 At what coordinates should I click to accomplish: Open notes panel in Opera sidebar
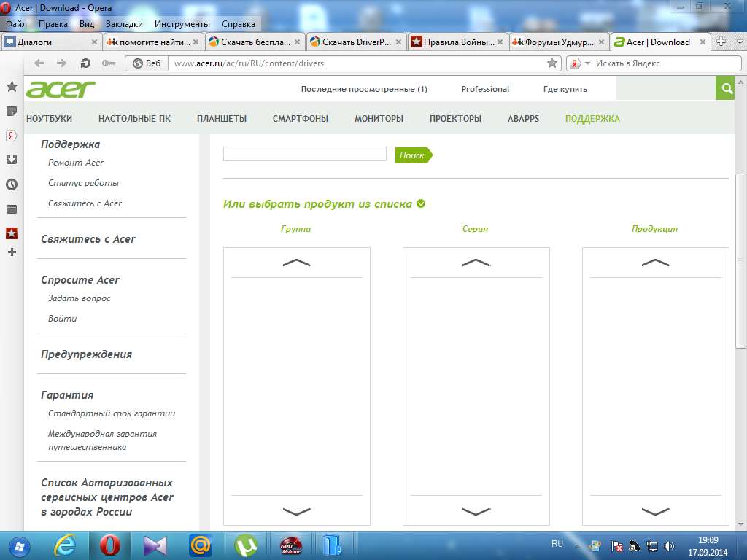tap(12, 112)
